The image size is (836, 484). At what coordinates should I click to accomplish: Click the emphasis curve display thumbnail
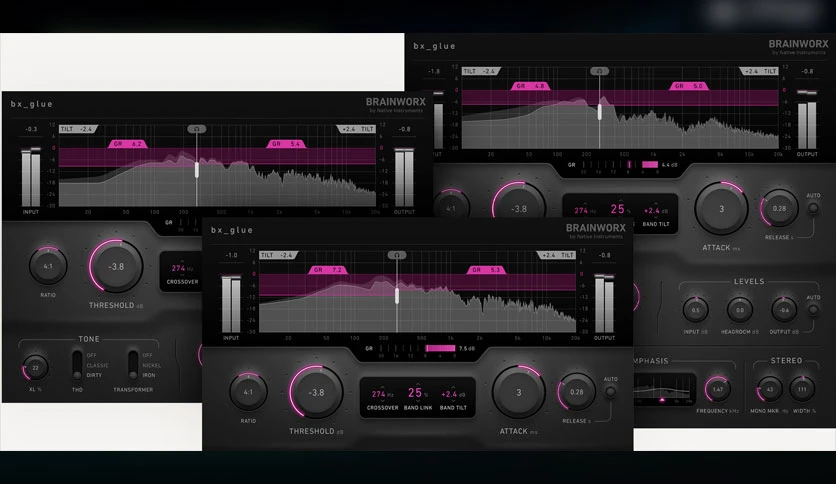[664, 389]
